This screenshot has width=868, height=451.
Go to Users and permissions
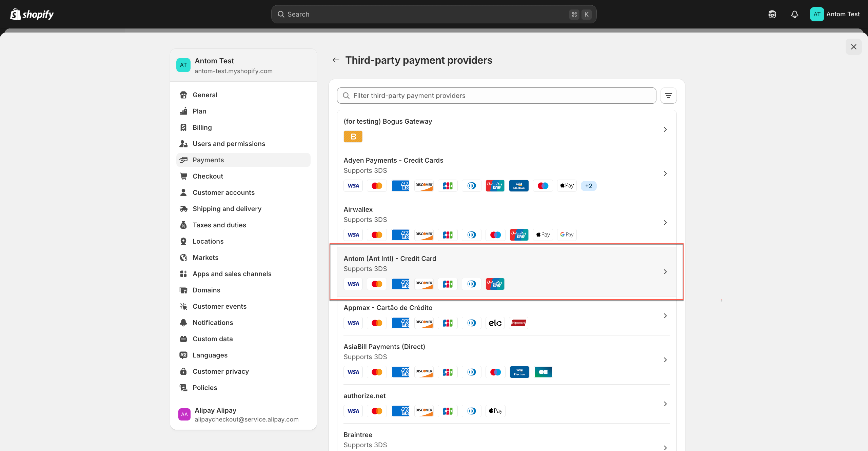pyautogui.click(x=243, y=144)
